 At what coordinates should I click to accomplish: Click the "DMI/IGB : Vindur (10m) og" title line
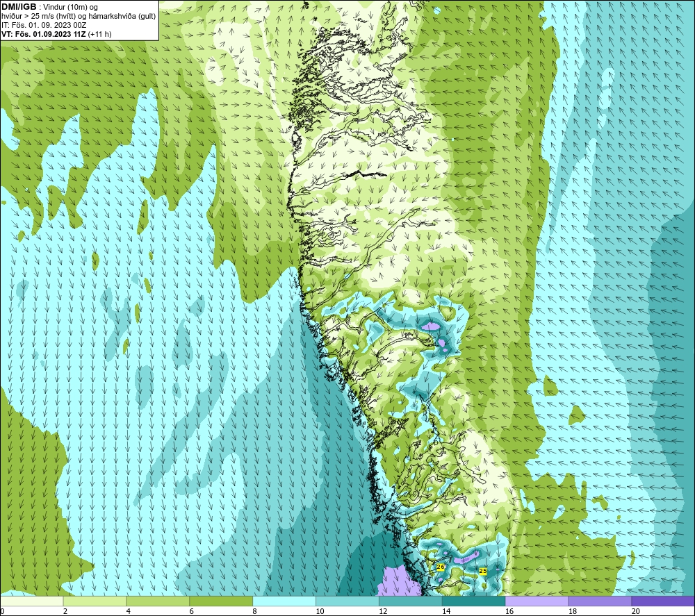coord(49,7)
